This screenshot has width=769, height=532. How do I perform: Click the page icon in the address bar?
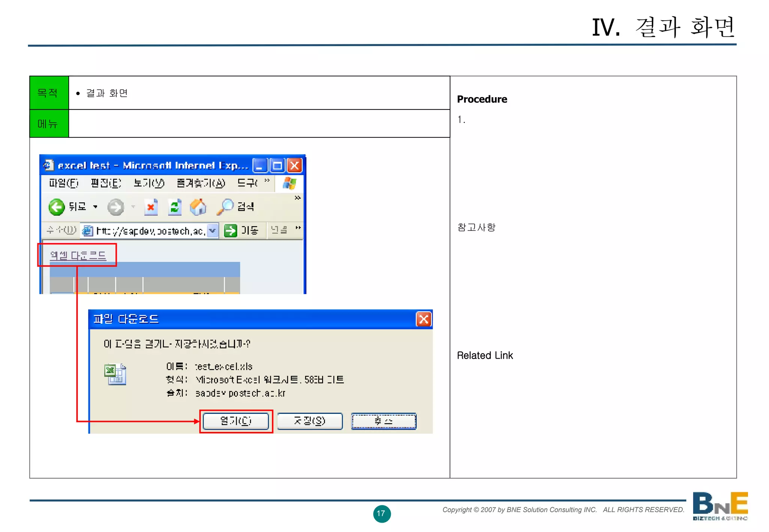coord(87,231)
